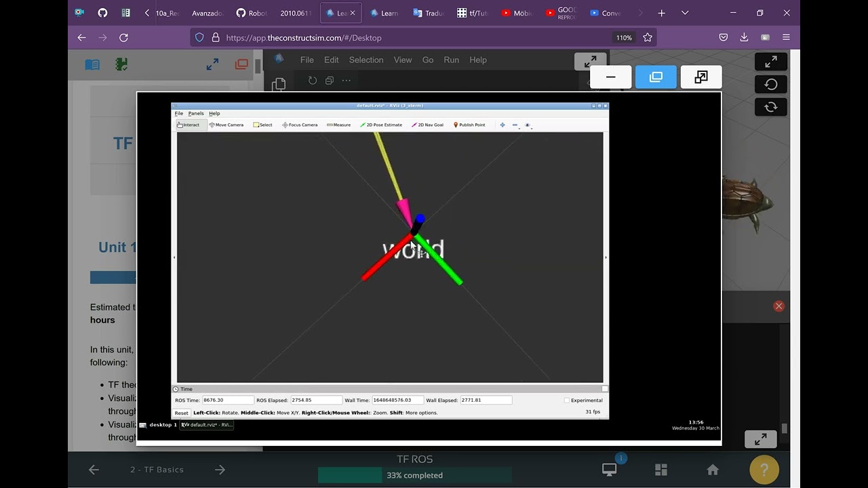
Task: Activate the Focus Camera tool
Action: click(300, 125)
